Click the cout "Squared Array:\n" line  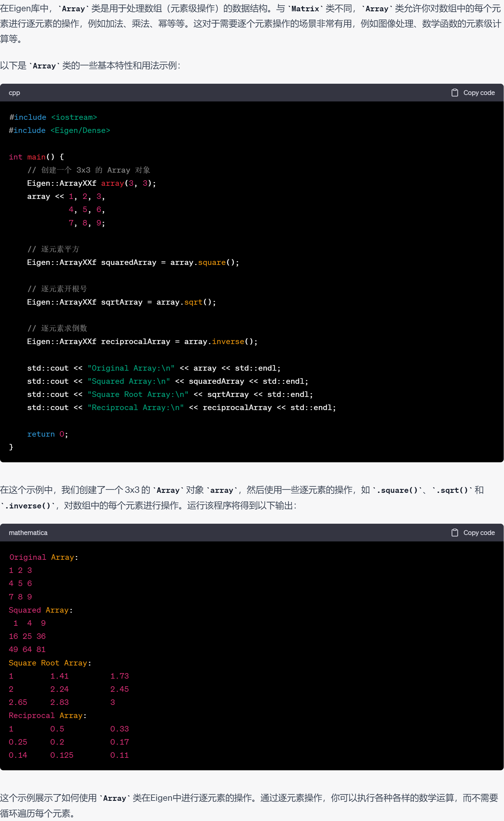point(168,381)
